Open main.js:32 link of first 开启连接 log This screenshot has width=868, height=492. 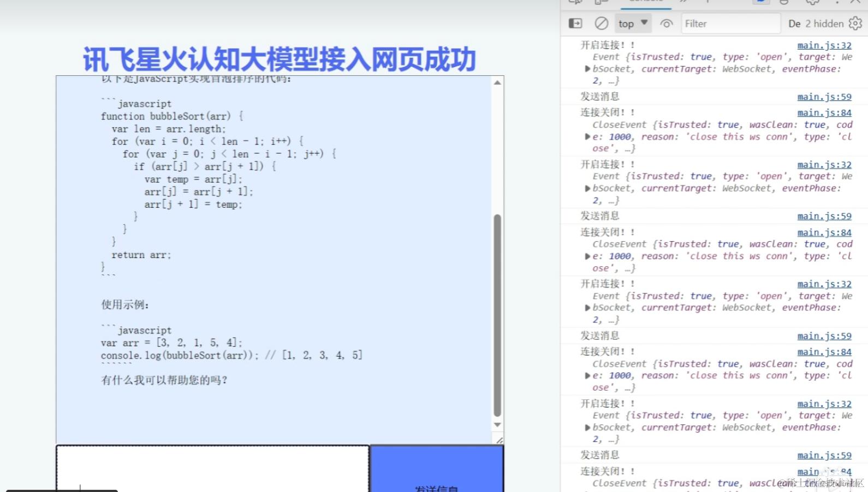[824, 45]
